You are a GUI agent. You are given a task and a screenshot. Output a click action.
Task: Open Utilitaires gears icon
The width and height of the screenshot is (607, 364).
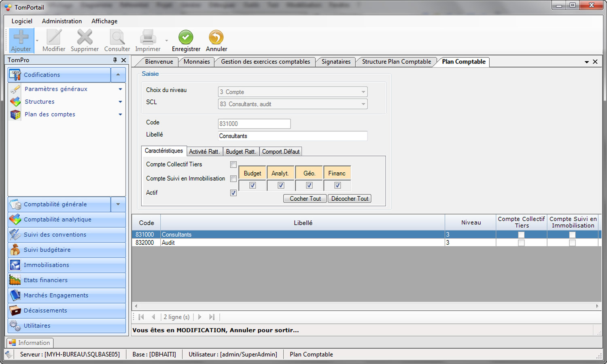pyautogui.click(x=15, y=326)
